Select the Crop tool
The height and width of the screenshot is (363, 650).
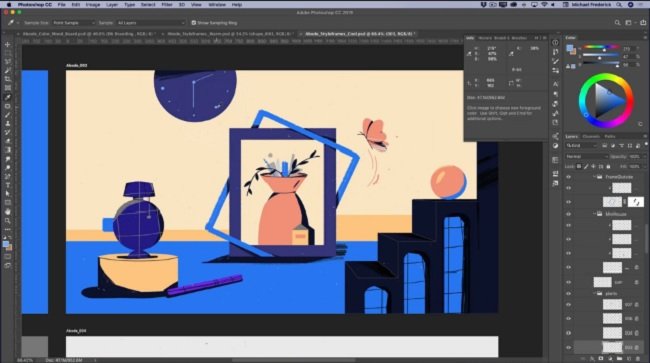pyautogui.click(x=8, y=79)
